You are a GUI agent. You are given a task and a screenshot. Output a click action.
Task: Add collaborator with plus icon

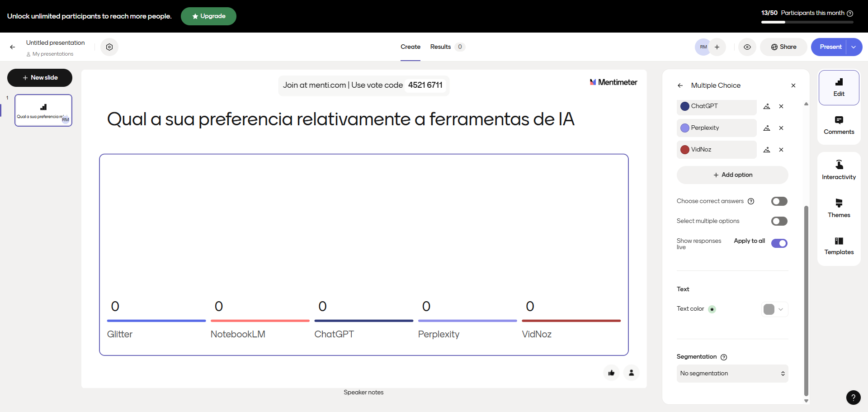pyautogui.click(x=717, y=47)
